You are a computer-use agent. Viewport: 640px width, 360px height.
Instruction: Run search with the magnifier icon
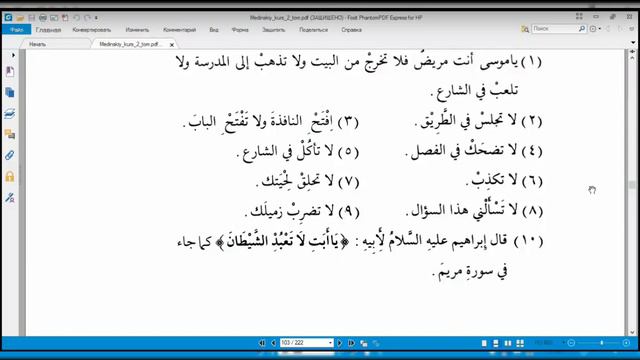click(582, 29)
